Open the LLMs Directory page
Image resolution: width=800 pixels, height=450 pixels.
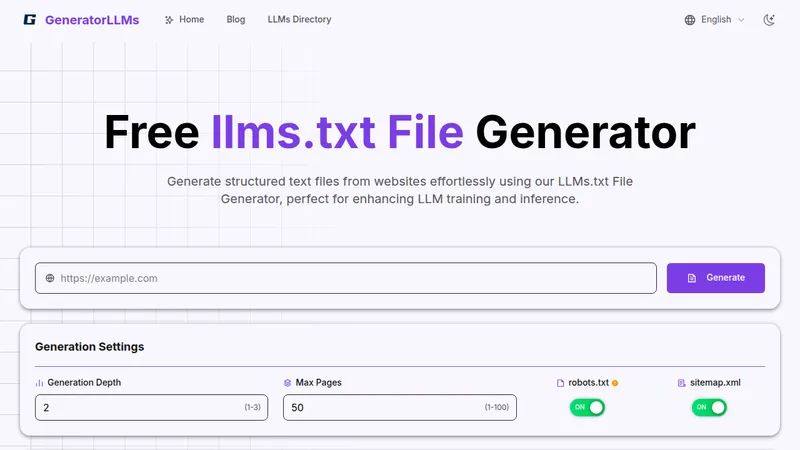point(299,19)
